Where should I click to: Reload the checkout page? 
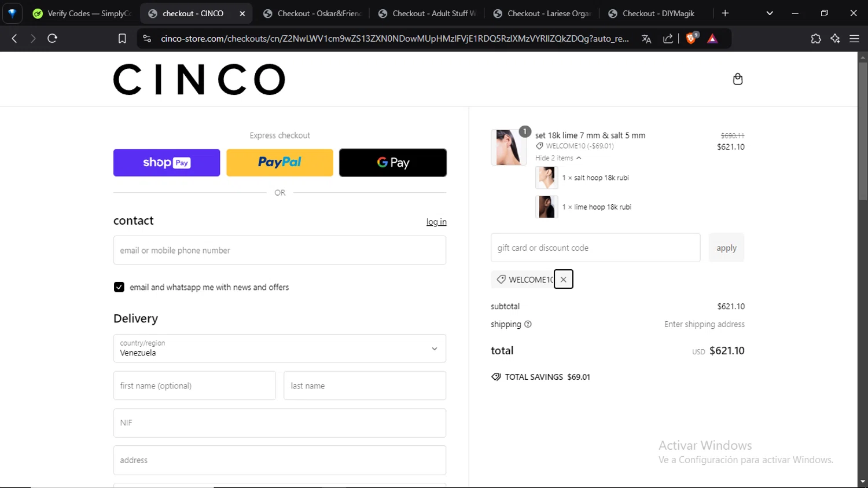pos(52,38)
